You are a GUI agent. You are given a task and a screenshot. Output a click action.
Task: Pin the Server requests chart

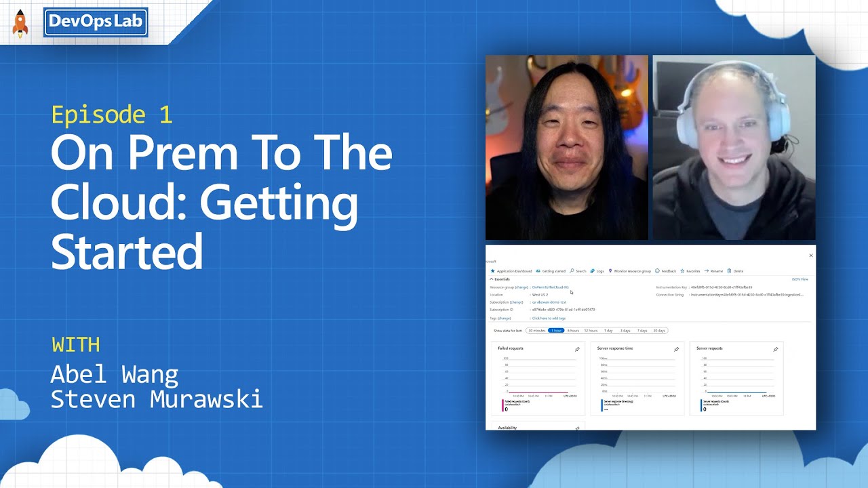776,349
